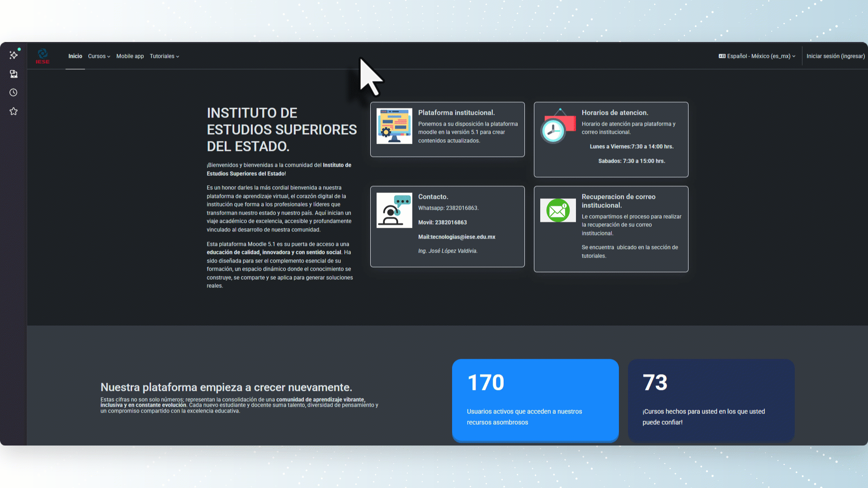
Task: Click the blue 170 active users card
Action: [x=535, y=400]
